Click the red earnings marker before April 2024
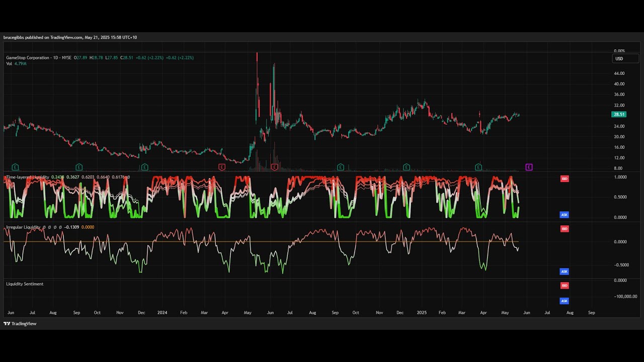Image resolution: width=644 pixels, height=362 pixels. (221, 167)
